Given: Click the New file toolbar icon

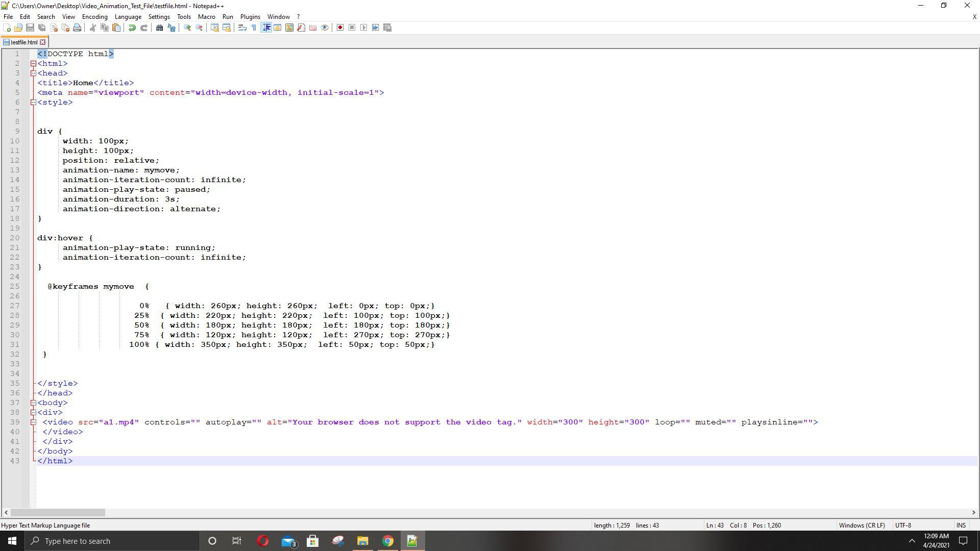Looking at the screenshot, I should tap(7, 28).
